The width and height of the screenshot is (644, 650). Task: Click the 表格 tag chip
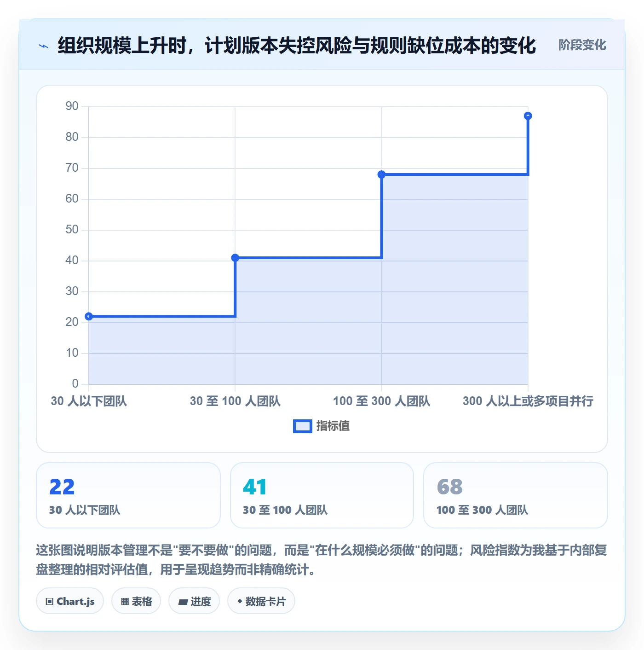coord(136,601)
